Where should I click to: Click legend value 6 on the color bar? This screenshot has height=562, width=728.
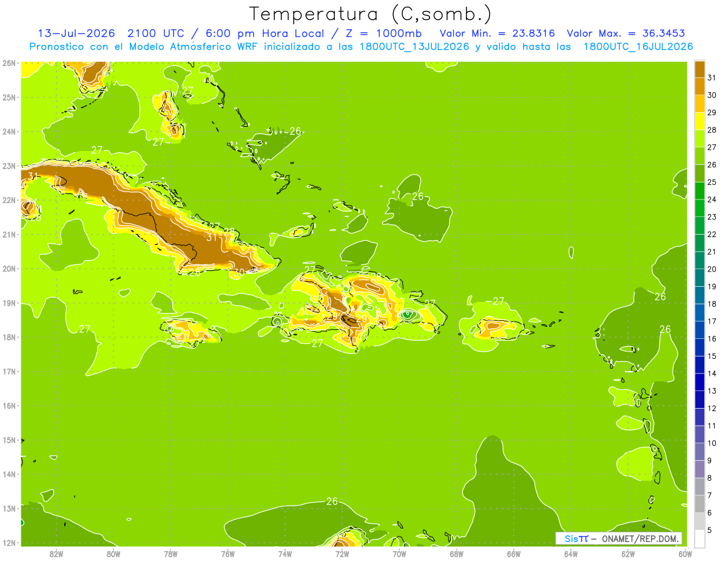pyautogui.click(x=710, y=513)
